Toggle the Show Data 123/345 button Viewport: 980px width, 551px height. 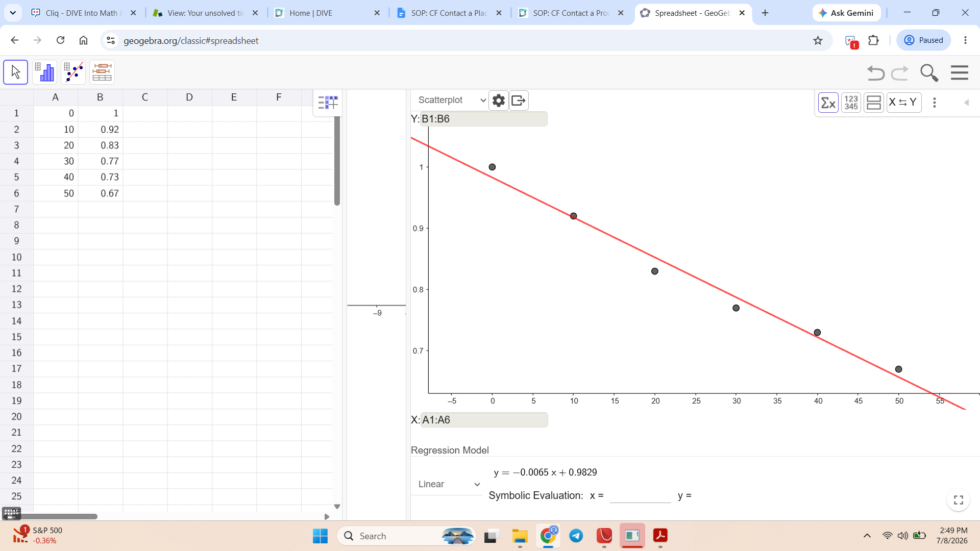click(x=851, y=103)
